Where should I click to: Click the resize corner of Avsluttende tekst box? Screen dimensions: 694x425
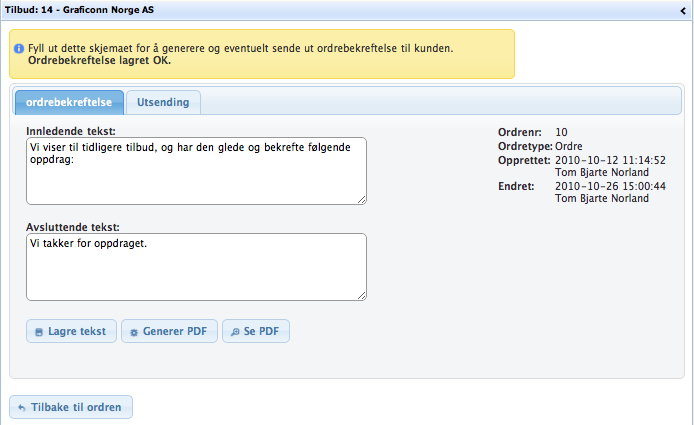361,295
